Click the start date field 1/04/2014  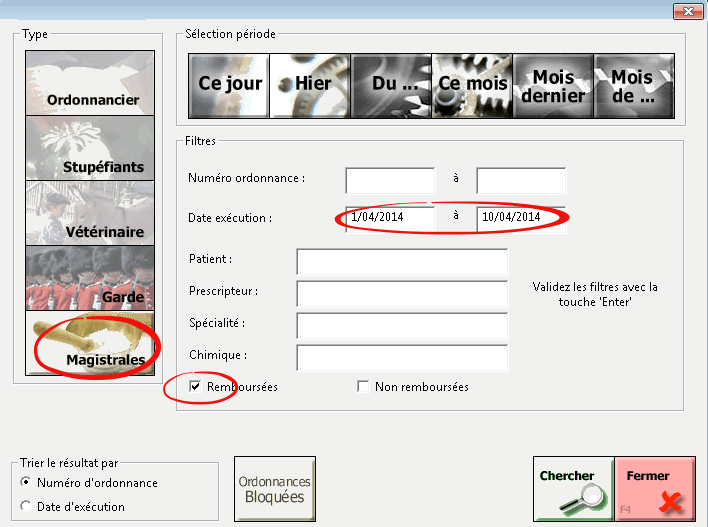click(x=390, y=219)
